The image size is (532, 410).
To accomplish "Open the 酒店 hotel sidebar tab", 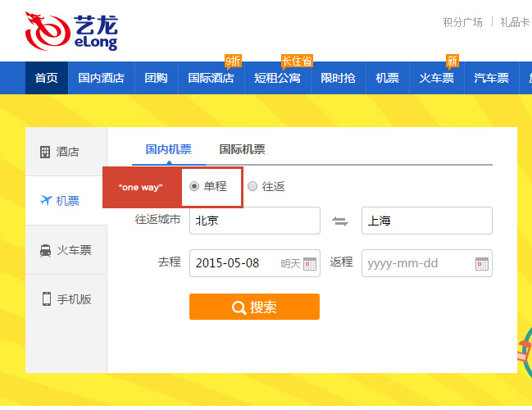I will [x=66, y=152].
